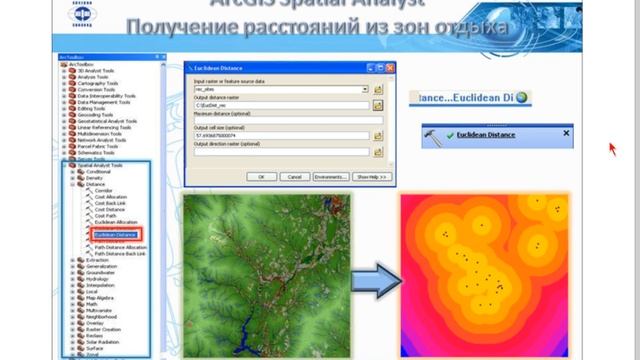Click Hydrology toolset icon
Image resolution: width=640 pixels, height=360 pixels.
pyautogui.click(x=81, y=279)
